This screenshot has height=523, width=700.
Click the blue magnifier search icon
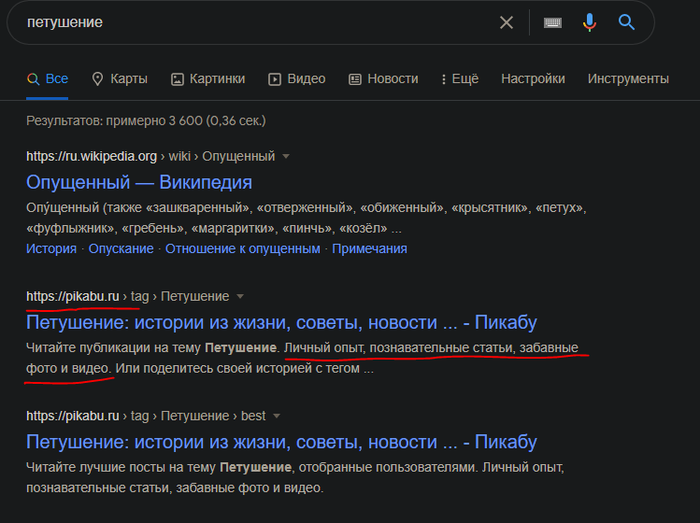626,22
